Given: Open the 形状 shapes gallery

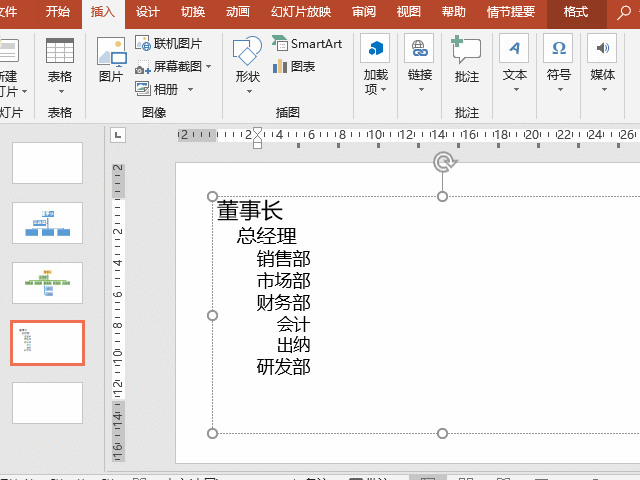Looking at the screenshot, I should click(x=247, y=51).
